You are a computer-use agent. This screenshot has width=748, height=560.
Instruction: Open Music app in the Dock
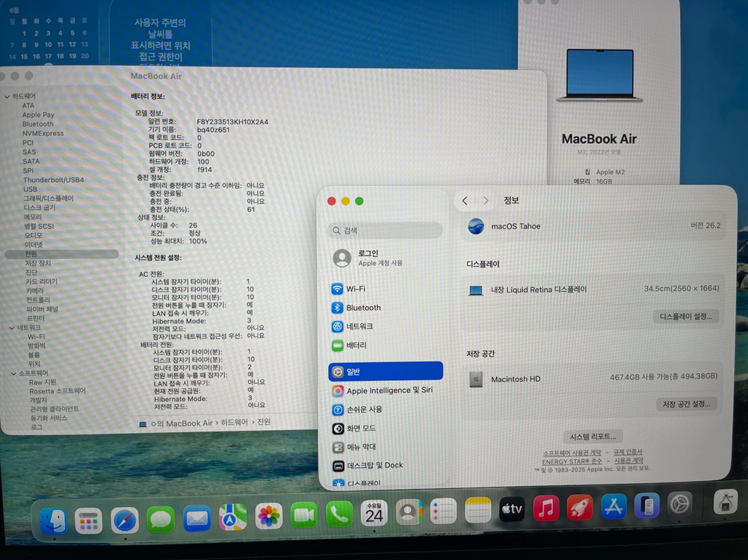[546, 508]
